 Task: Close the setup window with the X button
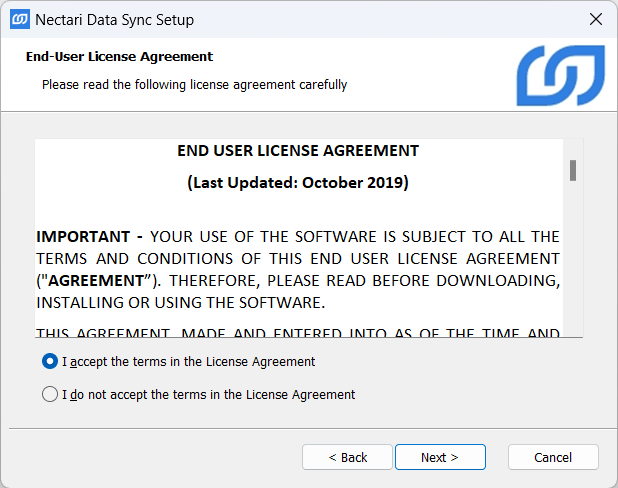tap(595, 19)
